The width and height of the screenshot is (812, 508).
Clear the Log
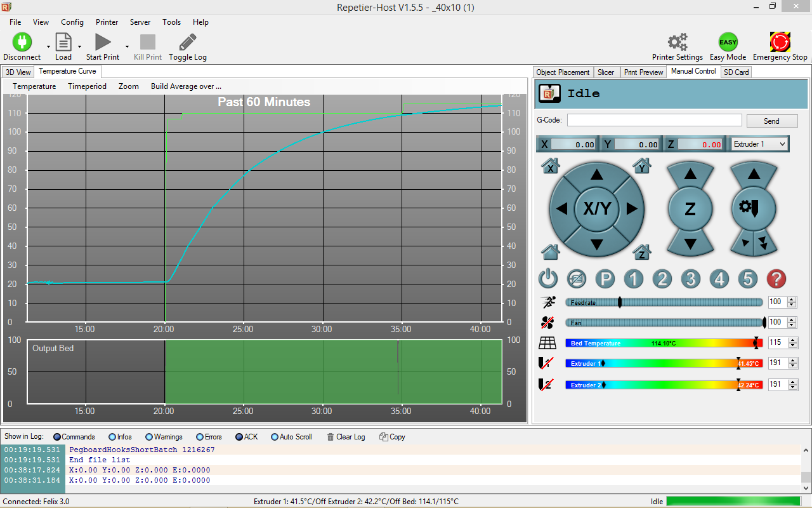[x=346, y=437]
